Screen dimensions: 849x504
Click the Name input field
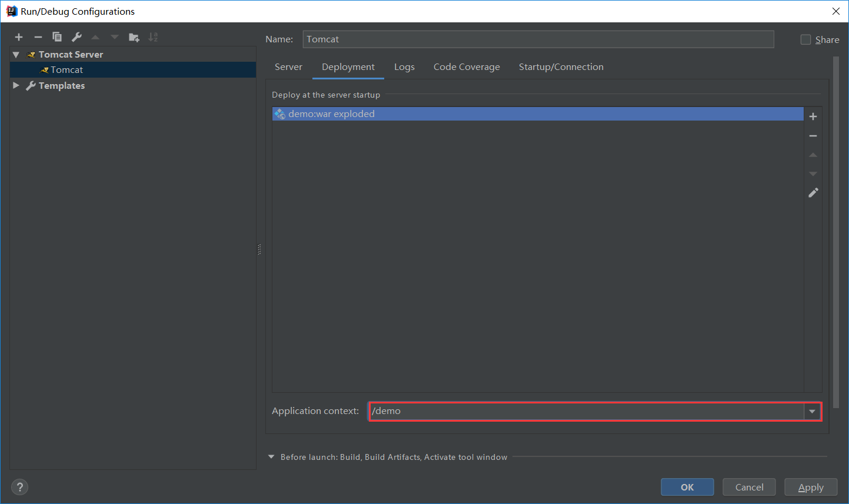(x=538, y=39)
